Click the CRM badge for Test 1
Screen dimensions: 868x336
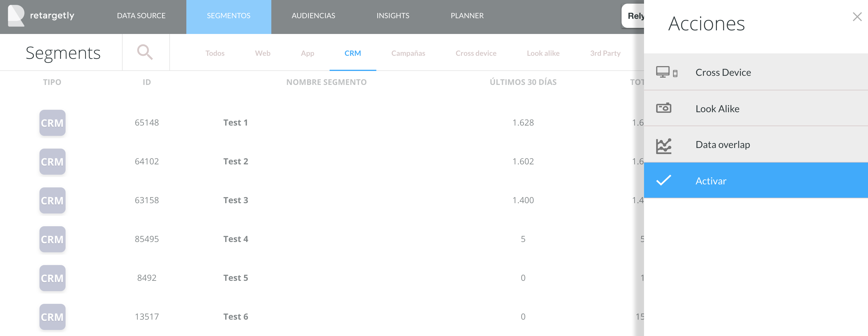[x=52, y=123]
